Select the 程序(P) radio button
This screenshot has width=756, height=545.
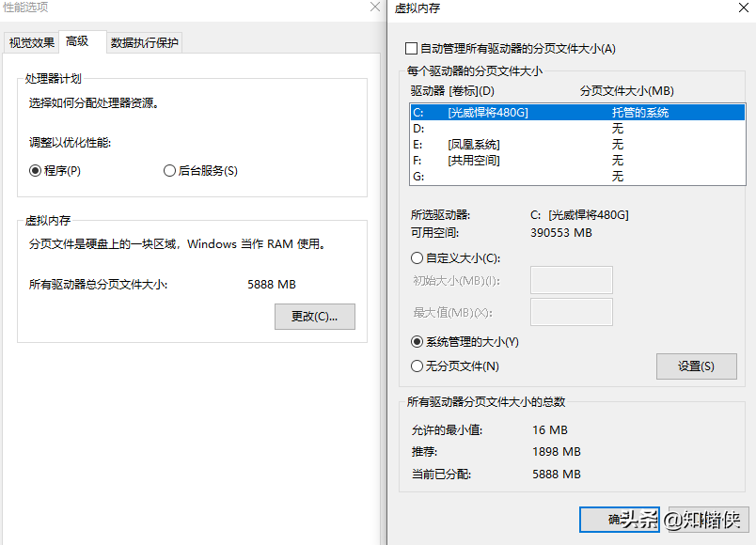point(36,171)
